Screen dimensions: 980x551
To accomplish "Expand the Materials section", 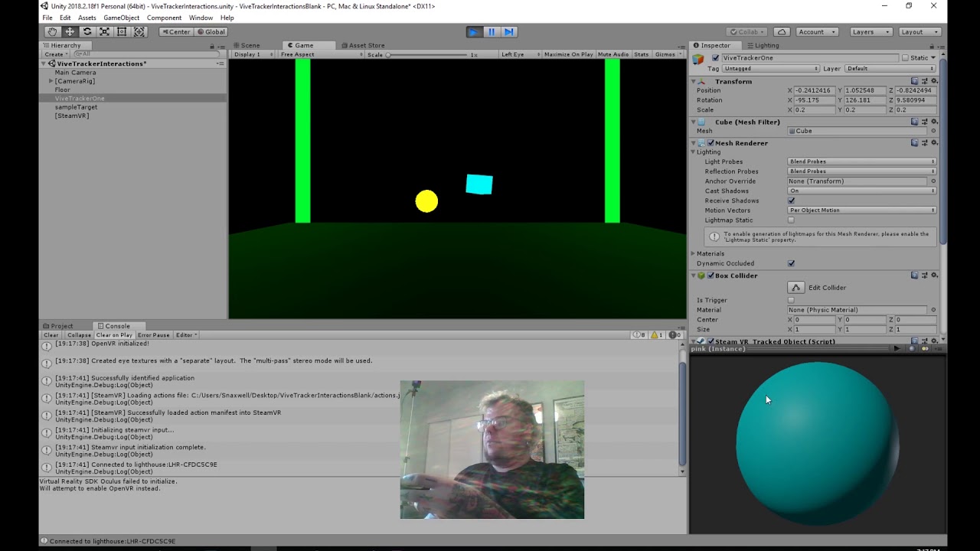I will coord(694,253).
